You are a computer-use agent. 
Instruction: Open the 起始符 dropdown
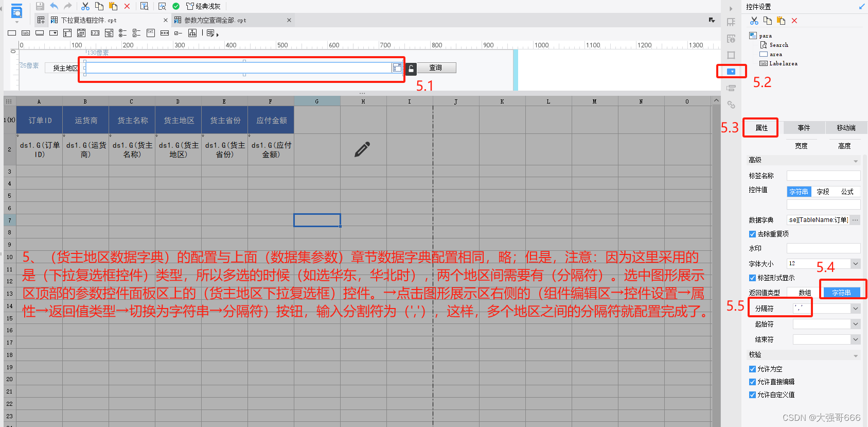(x=855, y=324)
